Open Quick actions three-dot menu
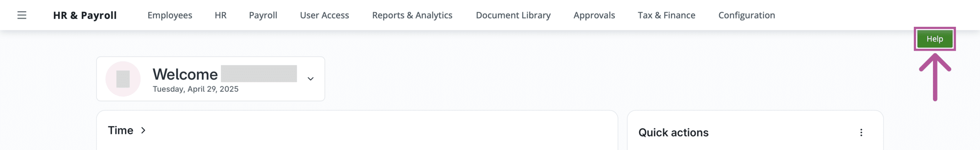This screenshot has width=980, height=150. point(861,133)
